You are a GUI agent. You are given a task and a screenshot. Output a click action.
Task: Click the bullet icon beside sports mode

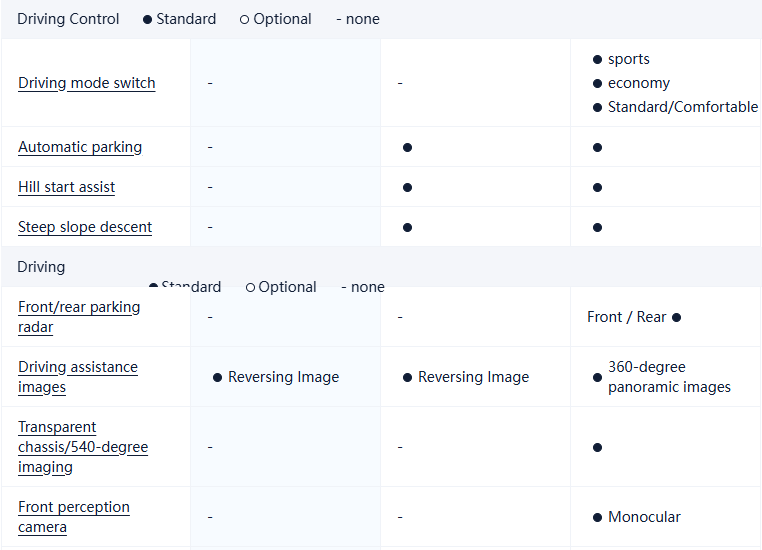pos(598,60)
